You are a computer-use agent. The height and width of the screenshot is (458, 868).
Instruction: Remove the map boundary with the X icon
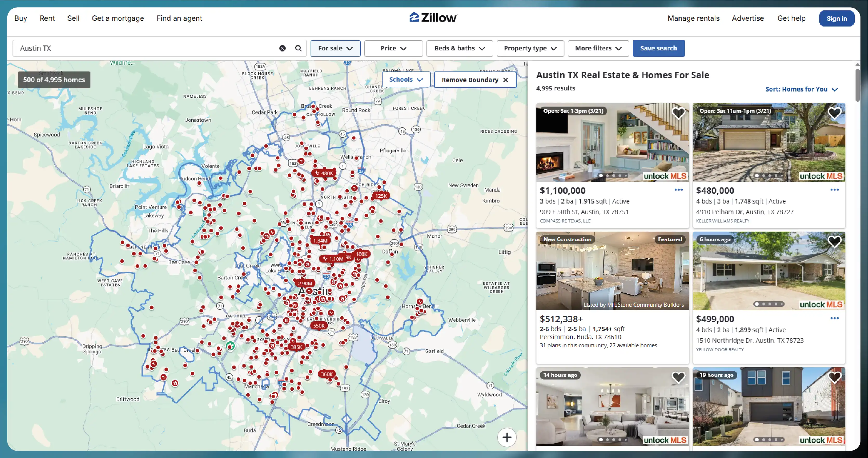[506, 80]
